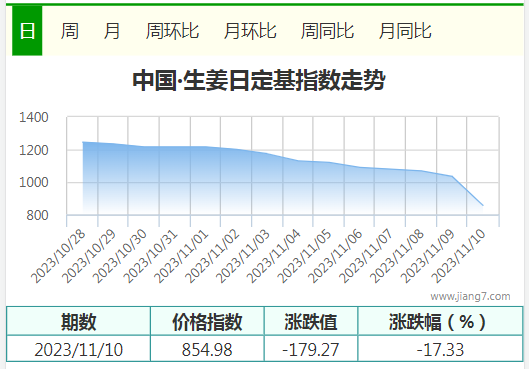Click the 涨跌值 column header
The image size is (529, 369).
[x=311, y=321]
